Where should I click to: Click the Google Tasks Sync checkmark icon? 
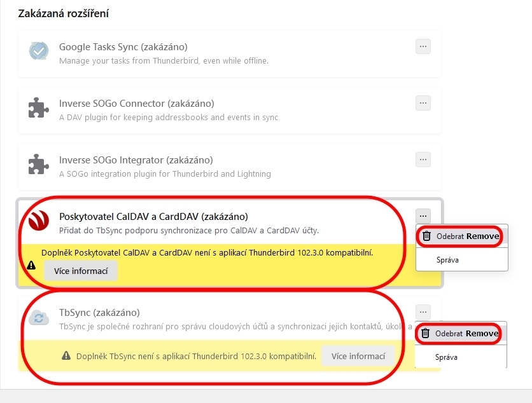point(39,51)
